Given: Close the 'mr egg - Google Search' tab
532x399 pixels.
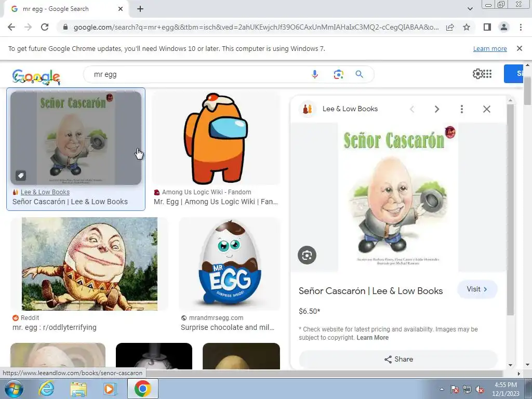Looking at the screenshot, I should pyautogui.click(x=121, y=9).
